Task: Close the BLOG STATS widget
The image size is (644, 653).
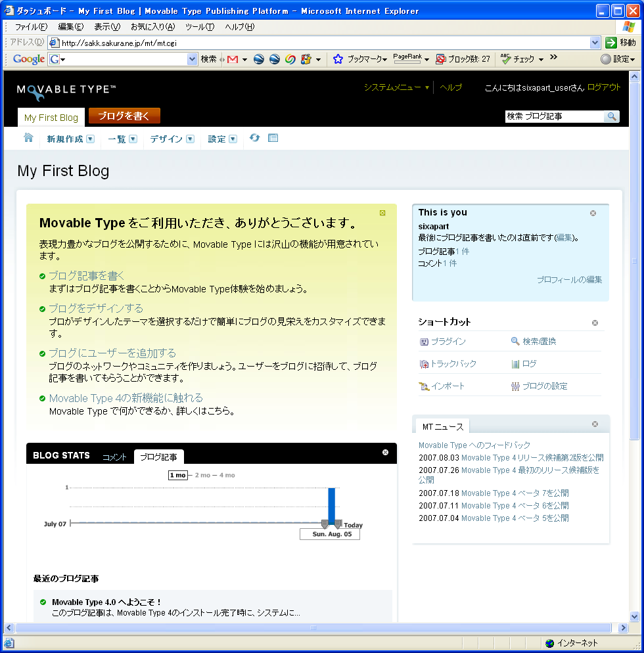Action: pos(385,452)
